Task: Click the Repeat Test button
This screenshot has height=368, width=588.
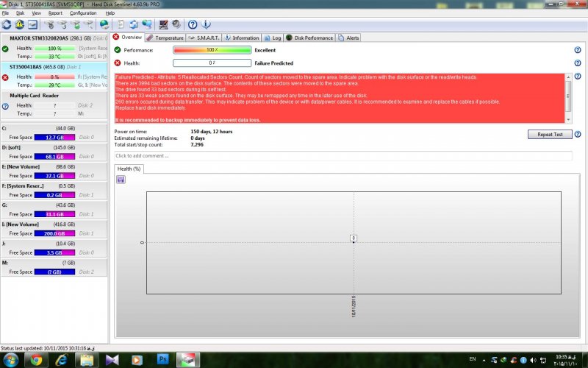Action: pos(550,135)
